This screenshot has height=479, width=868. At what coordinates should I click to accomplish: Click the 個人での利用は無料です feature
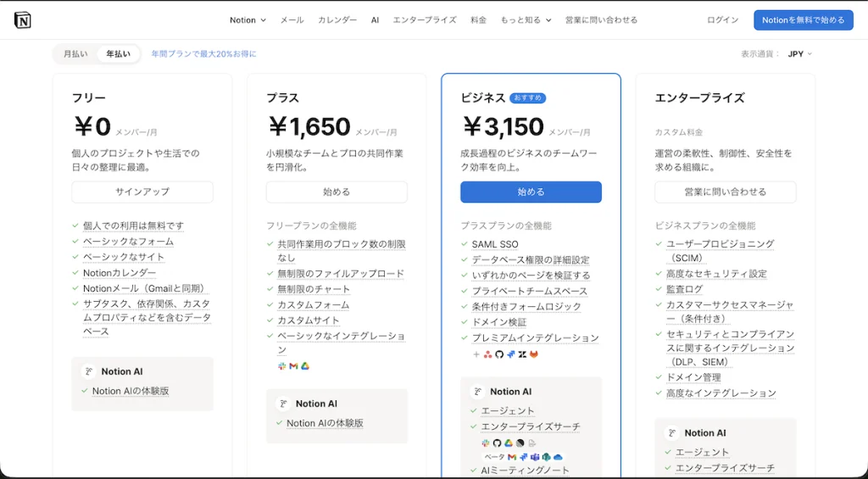point(133,226)
